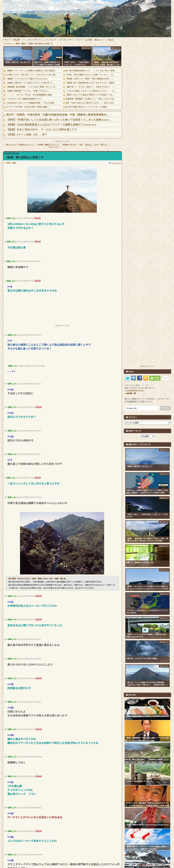Open the トレッキングポール menu item

pos(32,40)
